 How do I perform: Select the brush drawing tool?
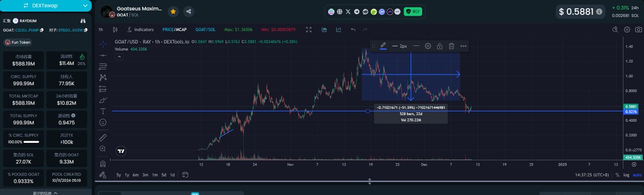(103, 100)
